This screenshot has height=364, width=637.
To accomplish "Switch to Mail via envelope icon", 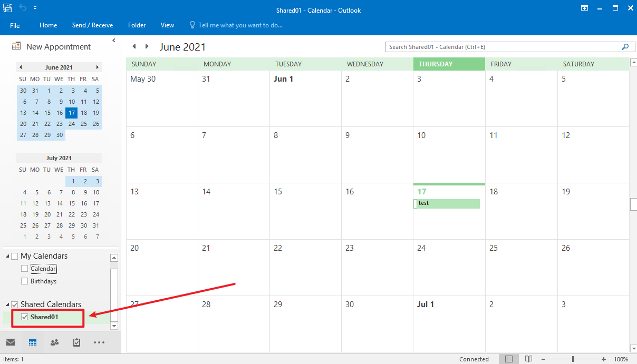I will click(x=11, y=342).
